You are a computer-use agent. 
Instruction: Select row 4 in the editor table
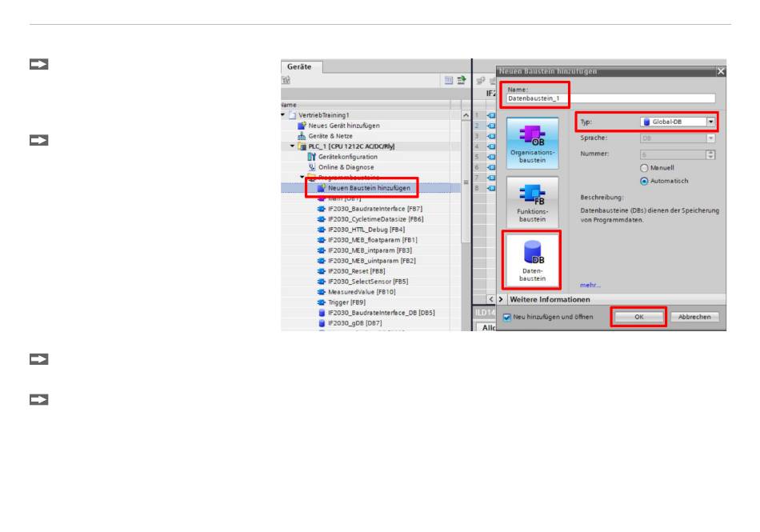477,146
